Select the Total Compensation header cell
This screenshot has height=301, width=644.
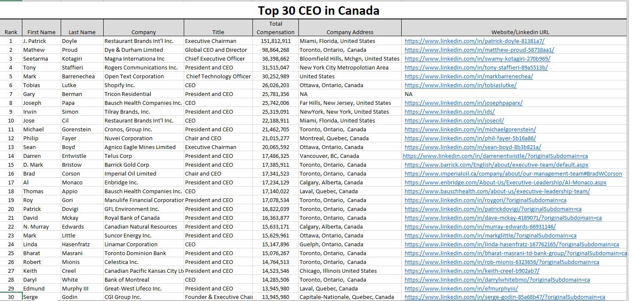276,28
